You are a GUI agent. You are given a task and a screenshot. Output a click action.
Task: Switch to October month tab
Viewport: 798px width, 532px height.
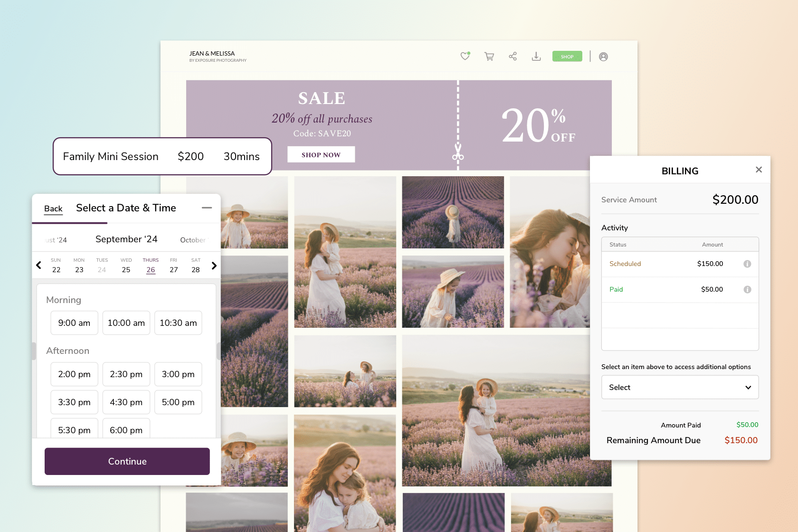[193, 240]
